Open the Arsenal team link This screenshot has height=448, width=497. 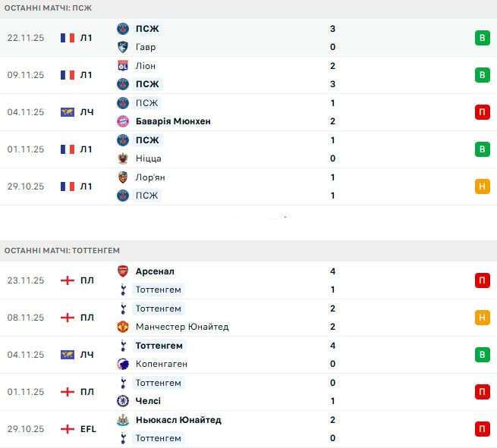[155, 271]
